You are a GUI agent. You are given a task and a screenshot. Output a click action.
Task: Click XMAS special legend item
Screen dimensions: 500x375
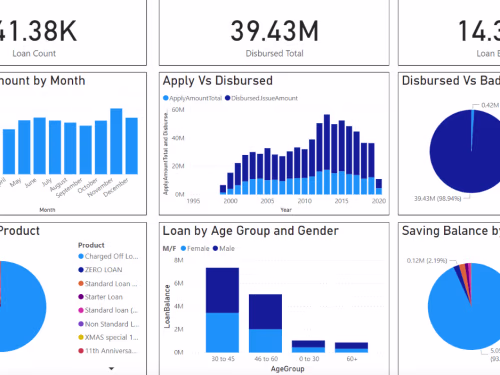point(108,337)
